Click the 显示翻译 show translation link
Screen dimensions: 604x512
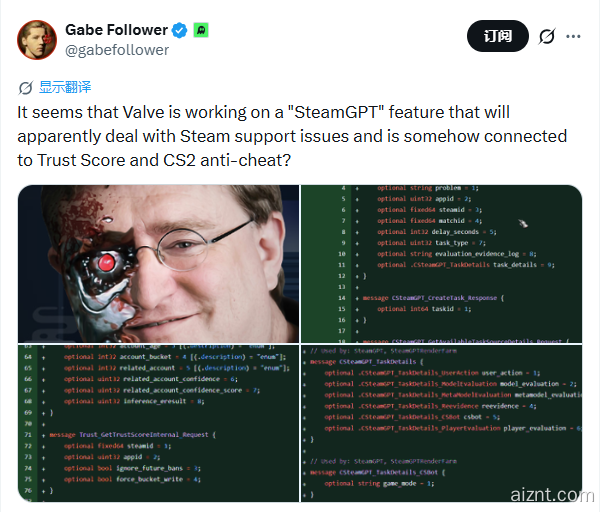pyautogui.click(x=65, y=87)
